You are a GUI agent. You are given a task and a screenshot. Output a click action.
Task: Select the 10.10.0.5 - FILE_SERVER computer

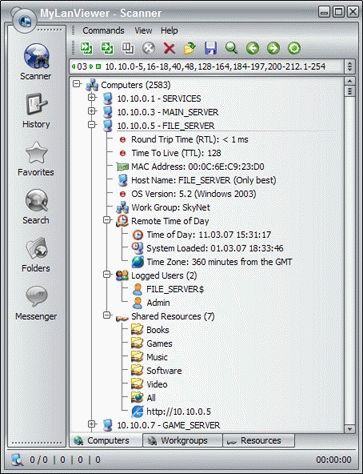[x=166, y=126]
